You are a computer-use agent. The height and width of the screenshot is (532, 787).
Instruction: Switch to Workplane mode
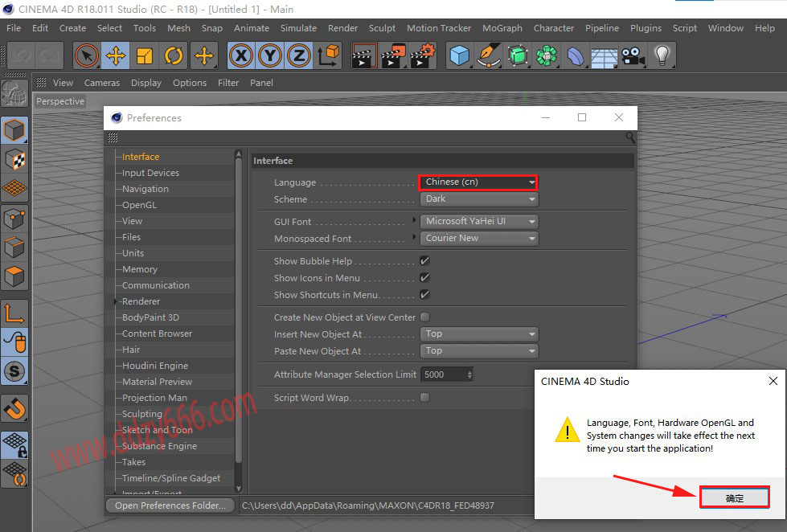click(14, 189)
